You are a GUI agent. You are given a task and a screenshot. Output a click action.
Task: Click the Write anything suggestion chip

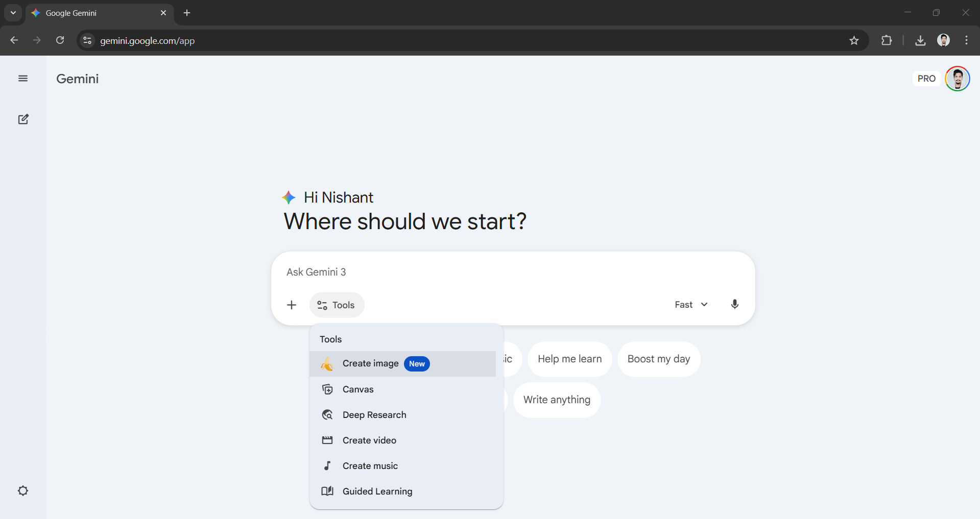click(557, 400)
